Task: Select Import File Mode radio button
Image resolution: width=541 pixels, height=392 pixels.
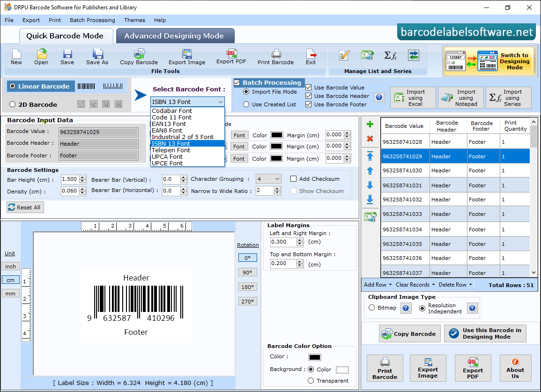Action: (x=246, y=92)
